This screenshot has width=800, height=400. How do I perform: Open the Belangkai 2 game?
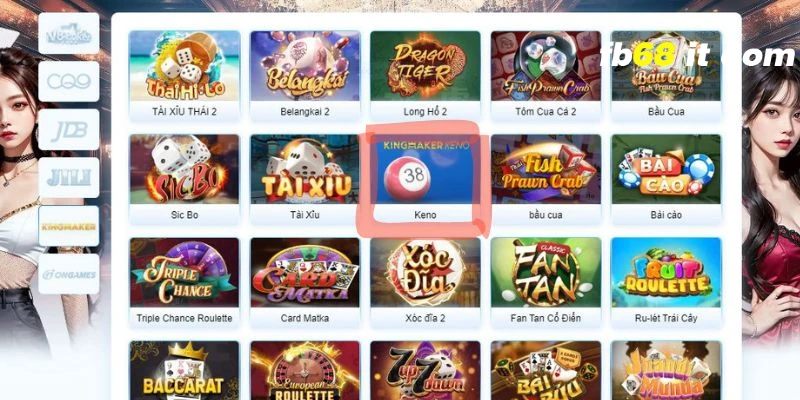pos(305,76)
